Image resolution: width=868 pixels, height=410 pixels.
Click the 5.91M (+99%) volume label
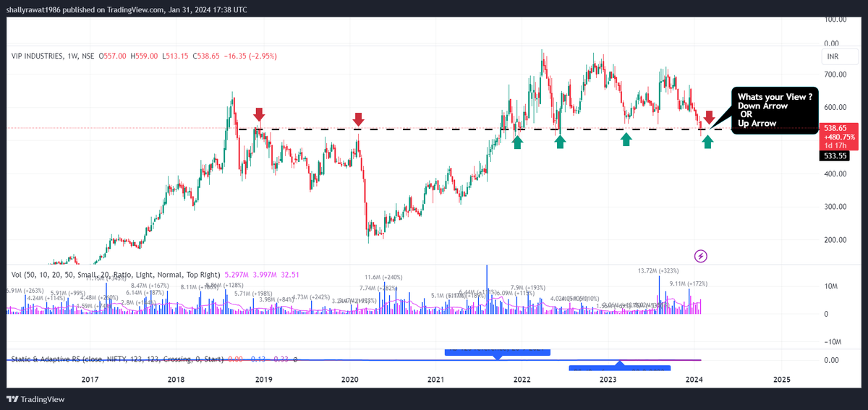click(67, 293)
